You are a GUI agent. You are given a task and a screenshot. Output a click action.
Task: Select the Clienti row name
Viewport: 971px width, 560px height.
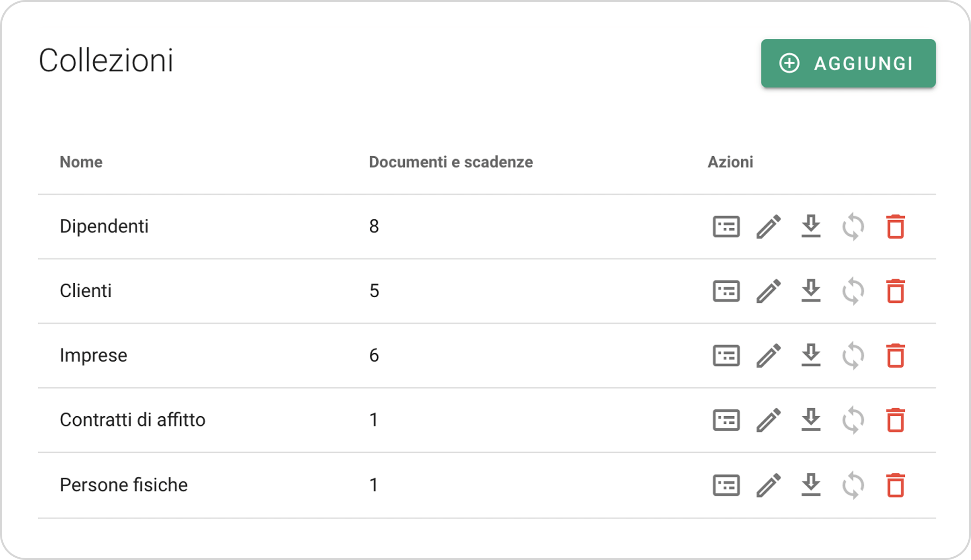pyautogui.click(x=85, y=291)
